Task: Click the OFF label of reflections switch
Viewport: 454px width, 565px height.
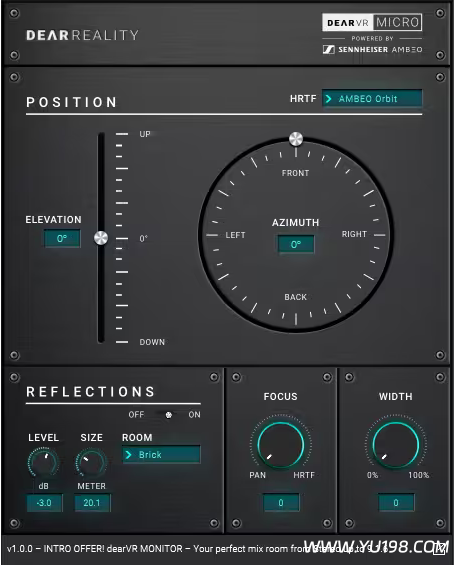Action: pyautogui.click(x=136, y=415)
